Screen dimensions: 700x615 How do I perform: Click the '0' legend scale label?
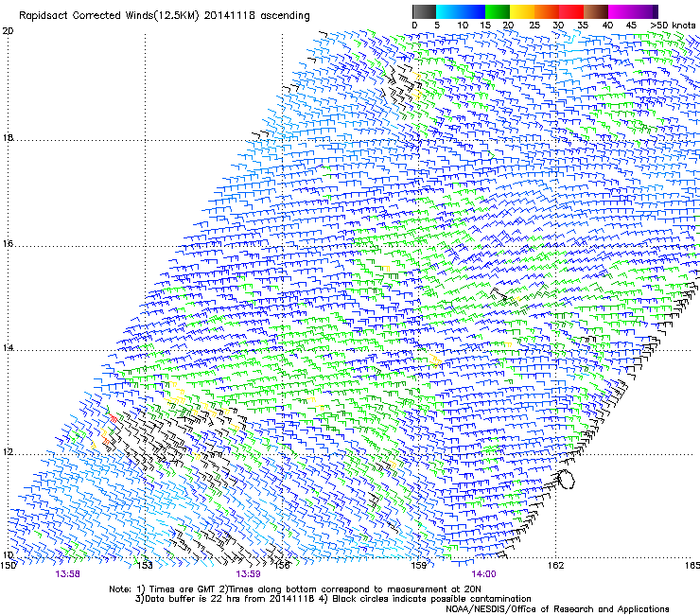414,26
